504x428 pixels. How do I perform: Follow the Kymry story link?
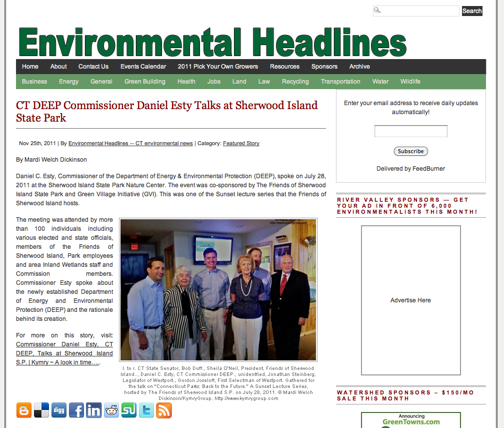[64, 353]
